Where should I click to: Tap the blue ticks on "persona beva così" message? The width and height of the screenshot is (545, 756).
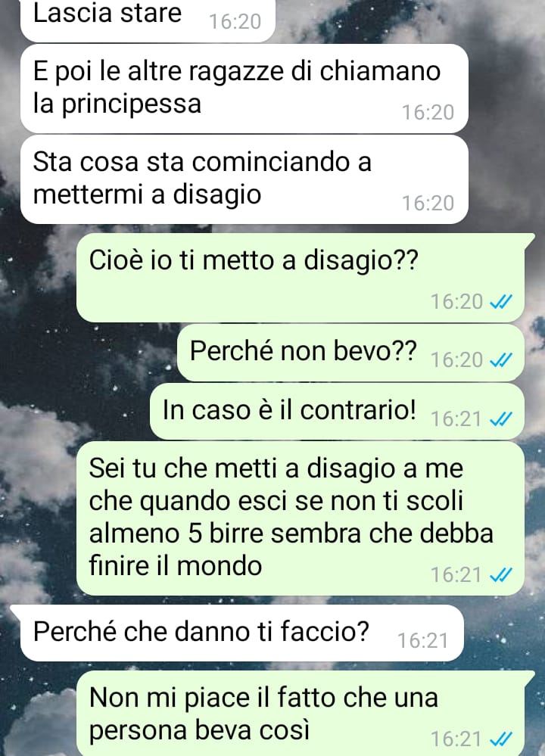tap(500, 739)
